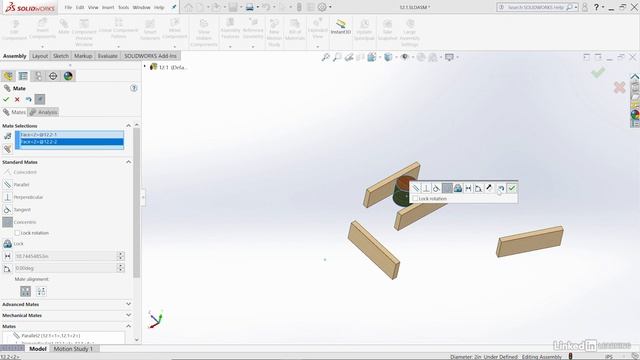Open the Tools menu
The width and height of the screenshot is (640, 360).
click(x=123, y=7)
